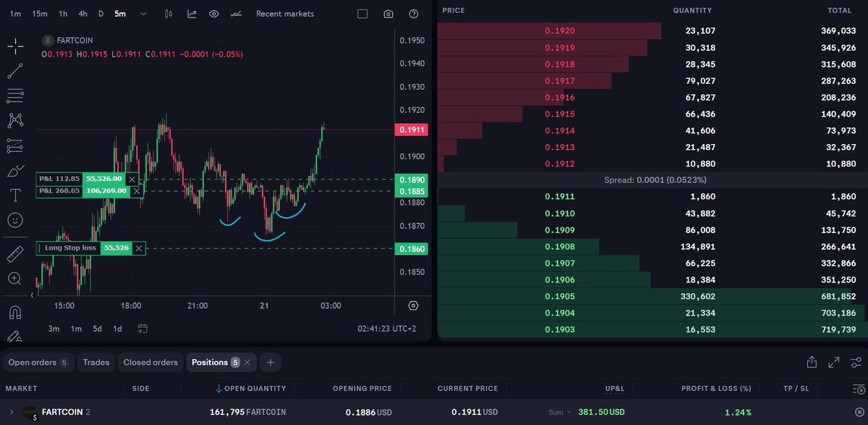This screenshot has height=425, width=868.
Task: Click the orderbook spread row
Action: tap(651, 180)
